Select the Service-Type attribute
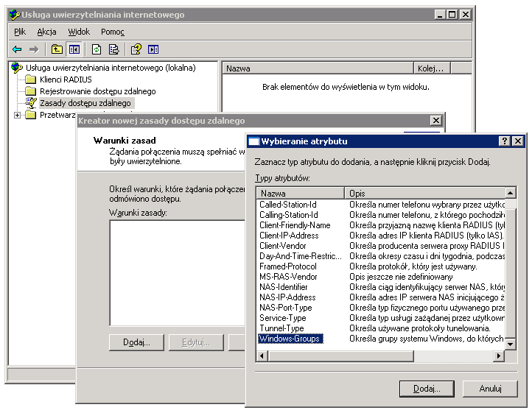Viewport: 532px width, 410px height. (283, 318)
